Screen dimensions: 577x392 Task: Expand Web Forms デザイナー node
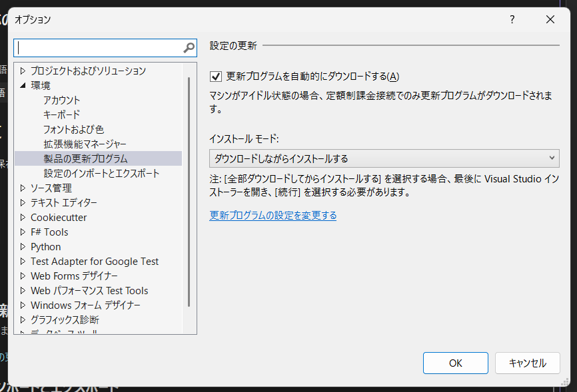(x=23, y=276)
